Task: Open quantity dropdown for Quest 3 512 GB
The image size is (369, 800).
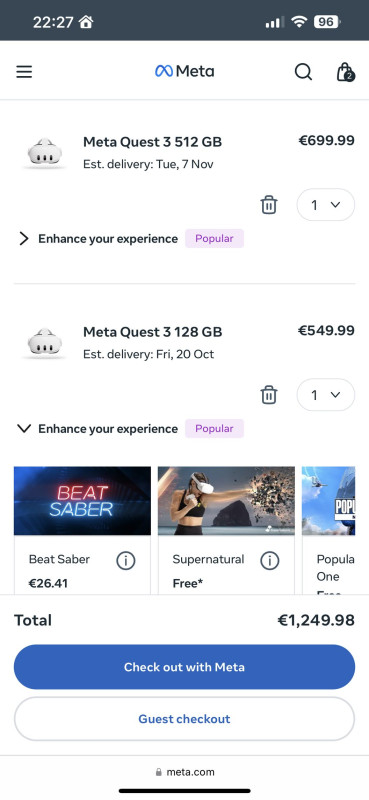Action: pyautogui.click(x=326, y=205)
